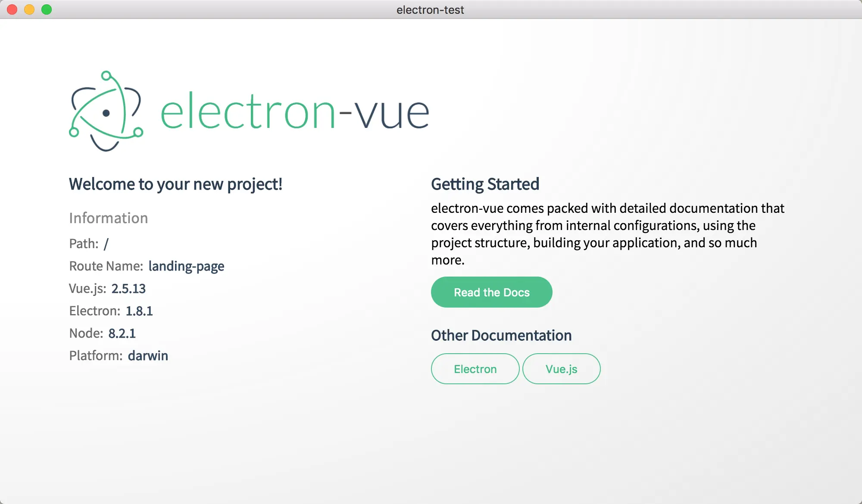
Task: Click the Route Name value 'landing-page'
Action: 186,266
